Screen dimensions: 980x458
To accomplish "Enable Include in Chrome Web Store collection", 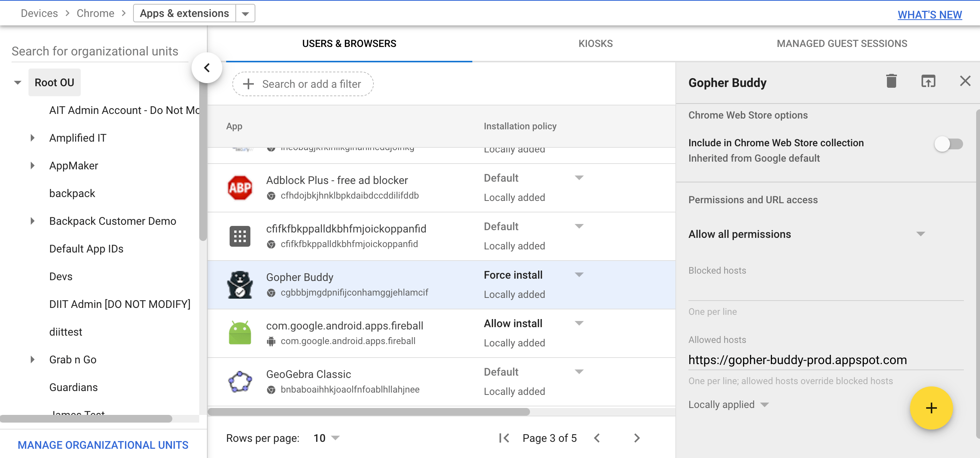I will [x=948, y=145].
